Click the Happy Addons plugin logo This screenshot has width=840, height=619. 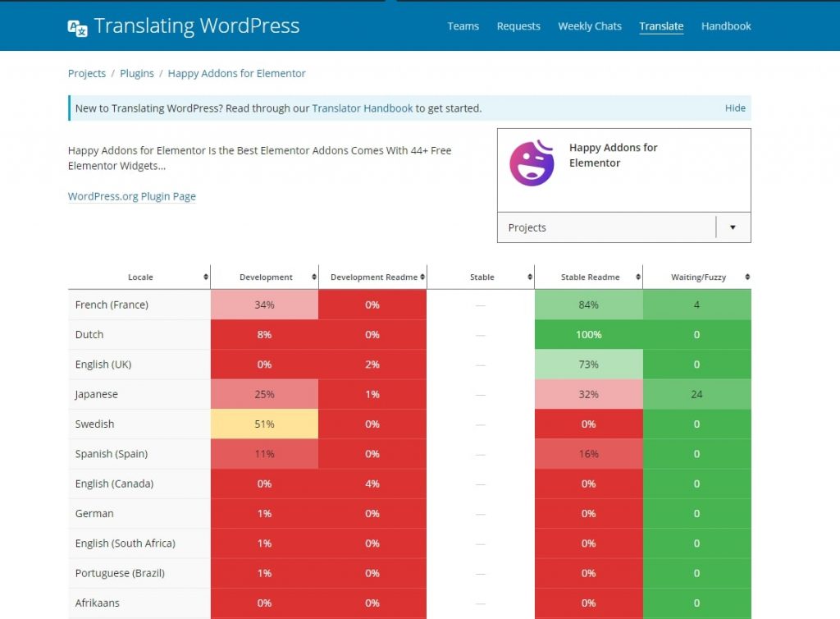[x=532, y=163]
